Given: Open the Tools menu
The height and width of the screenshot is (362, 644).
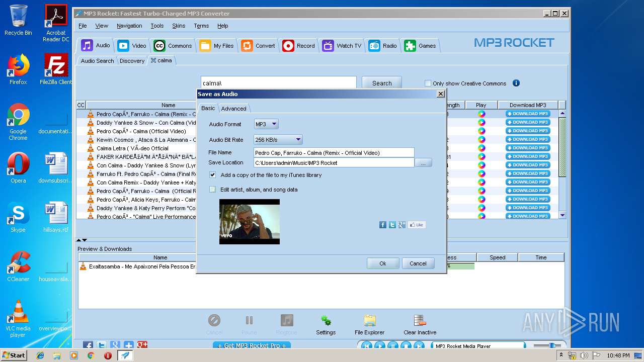Looking at the screenshot, I should 157,26.
